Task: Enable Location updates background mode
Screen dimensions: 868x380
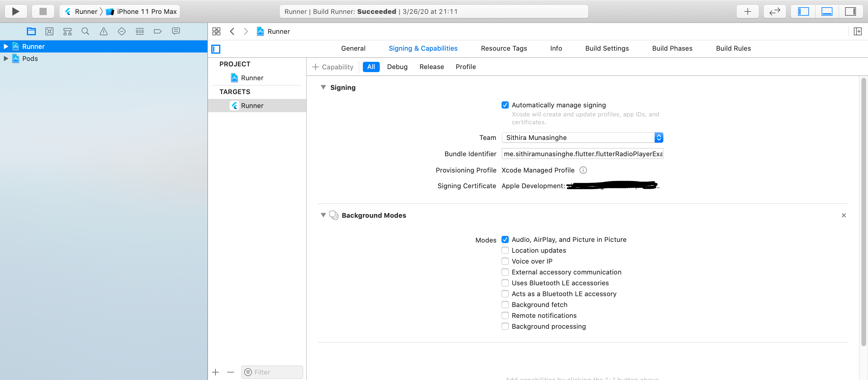Action: [504, 250]
